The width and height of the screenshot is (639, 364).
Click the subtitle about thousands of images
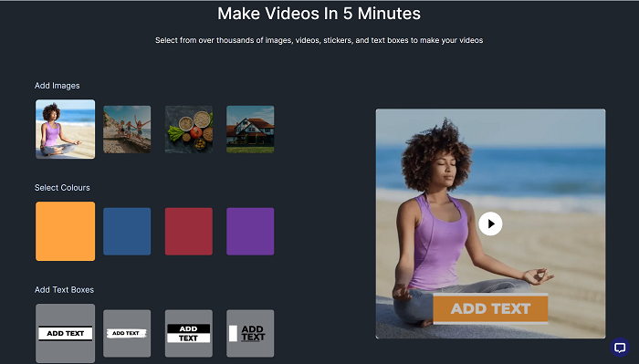(x=319, y=40)
